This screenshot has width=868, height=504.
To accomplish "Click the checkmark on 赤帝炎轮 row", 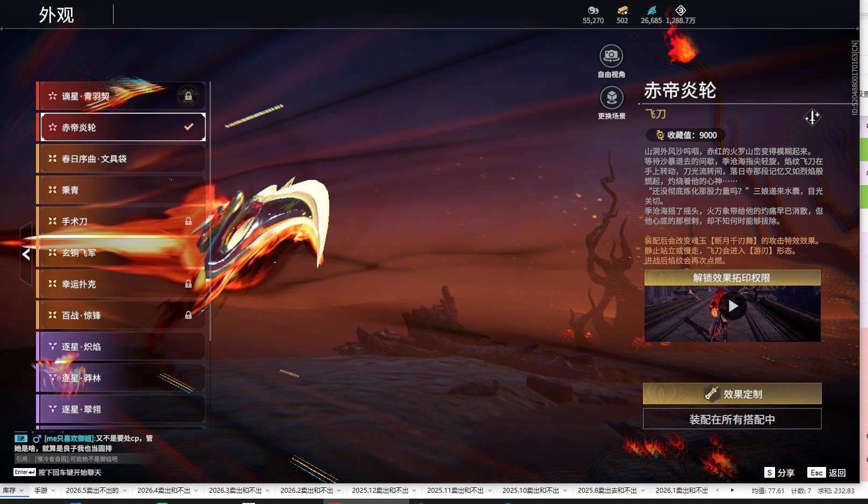I will (x=189, y=127).
